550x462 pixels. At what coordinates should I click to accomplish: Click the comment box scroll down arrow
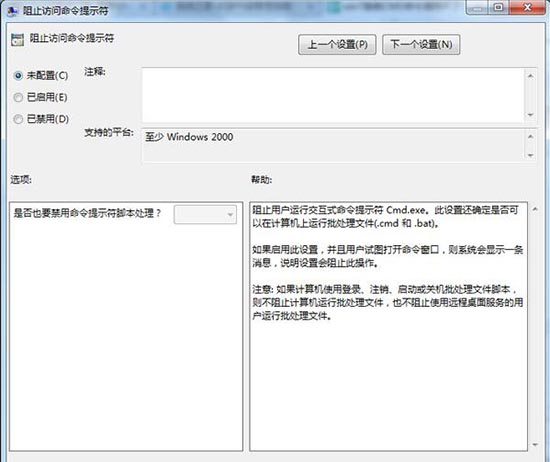pos(530,115)
